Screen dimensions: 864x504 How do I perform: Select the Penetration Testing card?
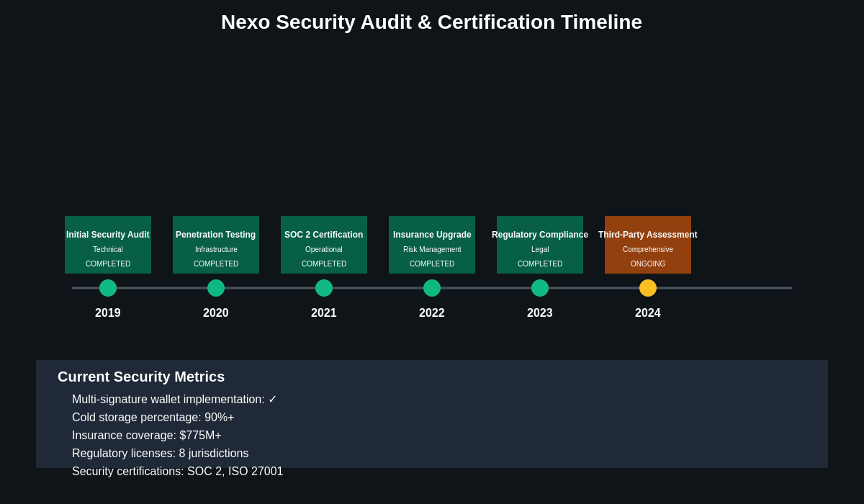[216, 245]
